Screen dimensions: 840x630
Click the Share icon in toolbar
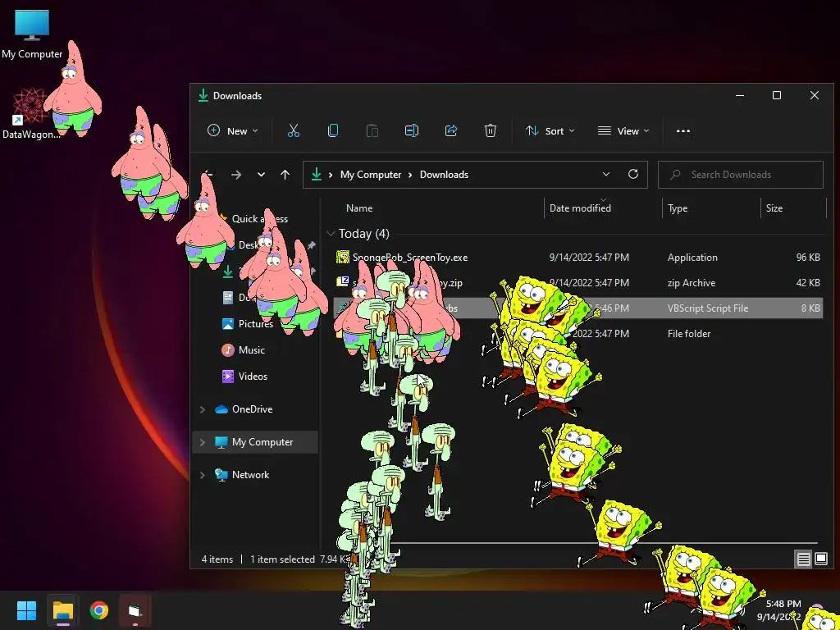pyautogui.click(x=451, y=130)
